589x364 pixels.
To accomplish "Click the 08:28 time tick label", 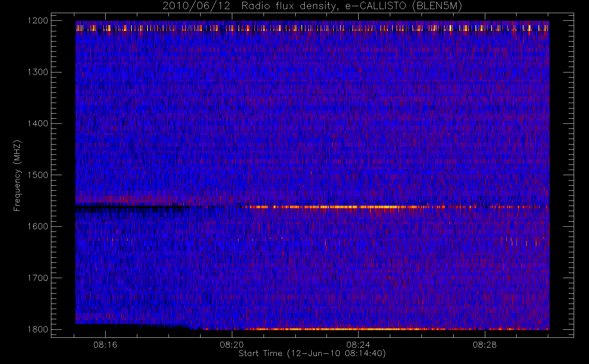I will [x=485, y=345].
